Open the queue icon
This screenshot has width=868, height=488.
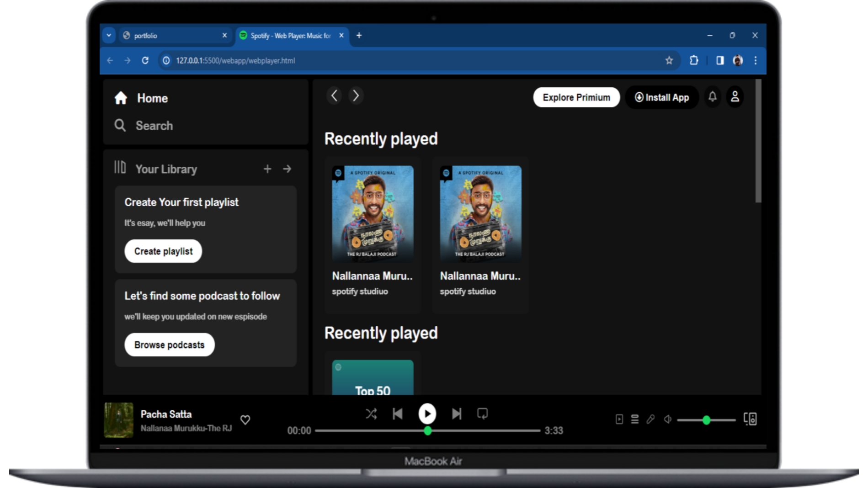click(x=635, y=419)
